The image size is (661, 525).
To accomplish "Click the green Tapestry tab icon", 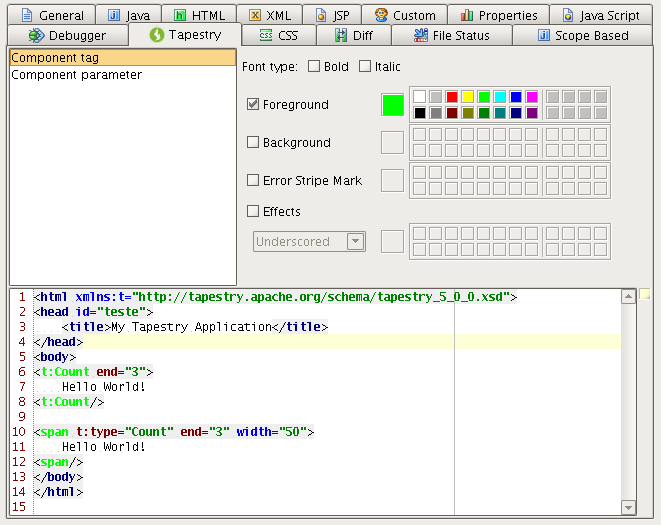I will pos(156,35).
